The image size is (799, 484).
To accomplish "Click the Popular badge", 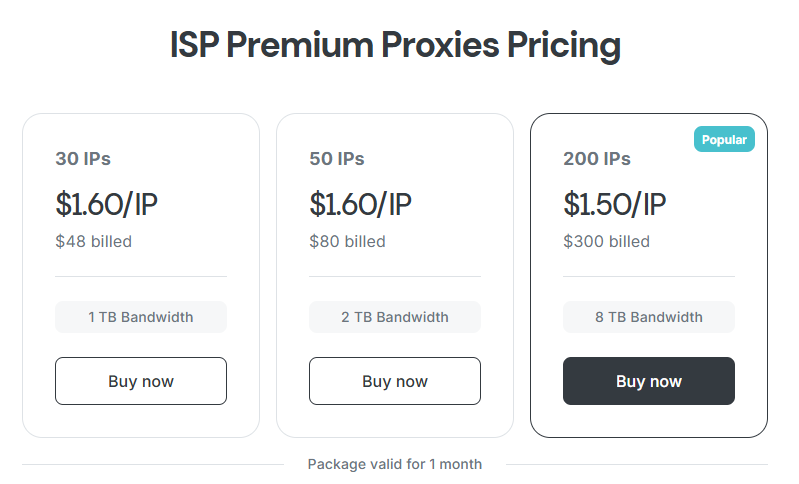I will 724,140.
